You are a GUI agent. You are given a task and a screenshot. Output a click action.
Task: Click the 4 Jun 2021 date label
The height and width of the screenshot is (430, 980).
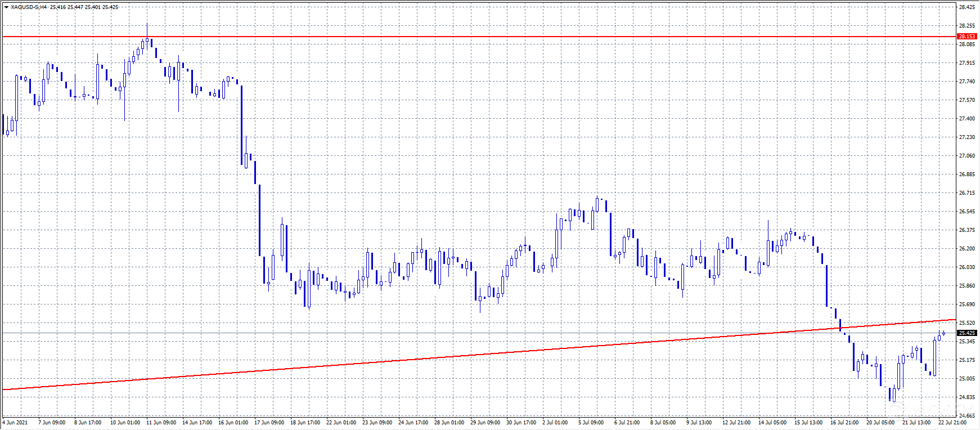pyautogui.click(x=15, y=423)
